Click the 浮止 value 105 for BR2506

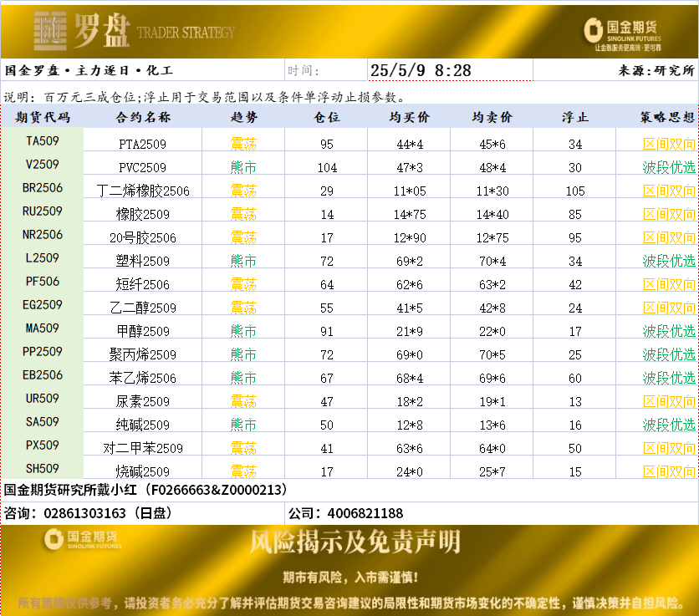[x=575, y=191]
